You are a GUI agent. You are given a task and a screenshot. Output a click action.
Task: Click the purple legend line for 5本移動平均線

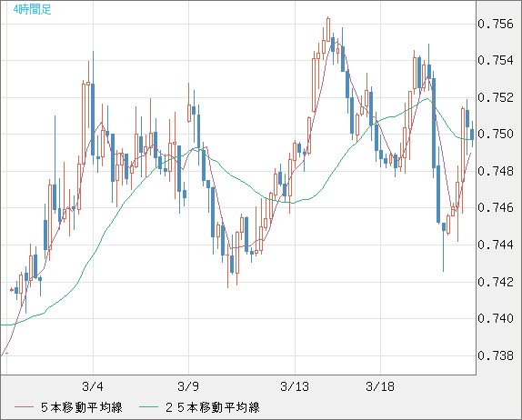click(x=24, y=407)
